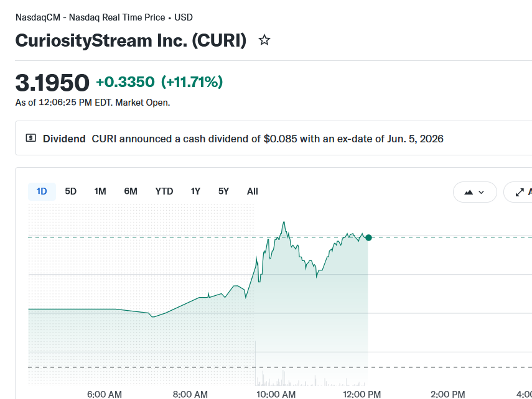
Task: Switch chart to 5Y range
Action: pyautogui.click(x=223, y=191)
